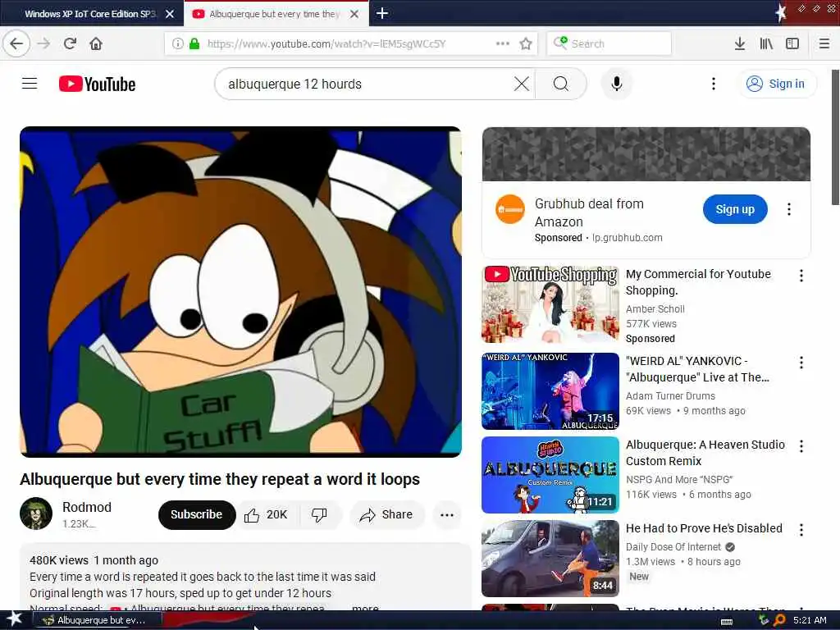
Task: Open a new tab with the plus button
Action: click(382, 13)
